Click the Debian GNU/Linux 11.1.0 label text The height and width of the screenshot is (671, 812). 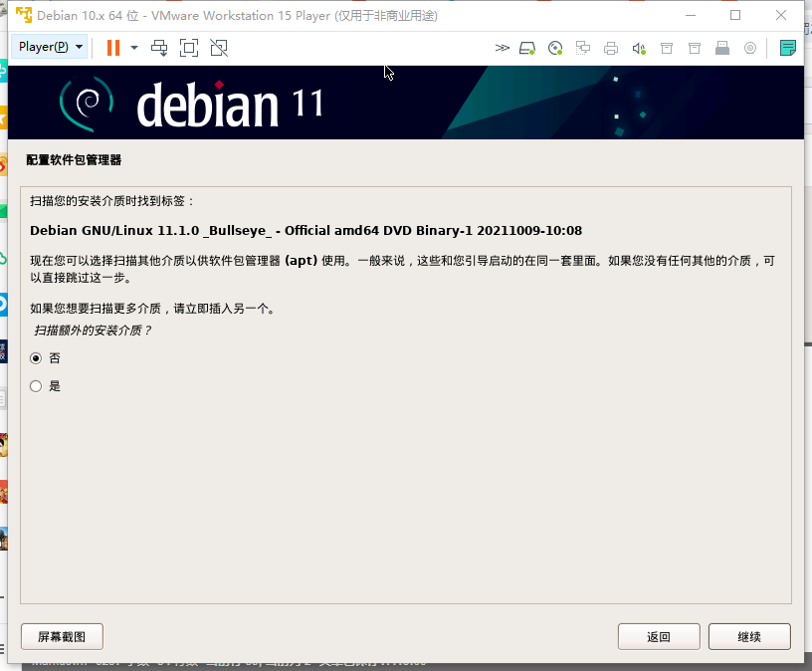click(306, 231)
